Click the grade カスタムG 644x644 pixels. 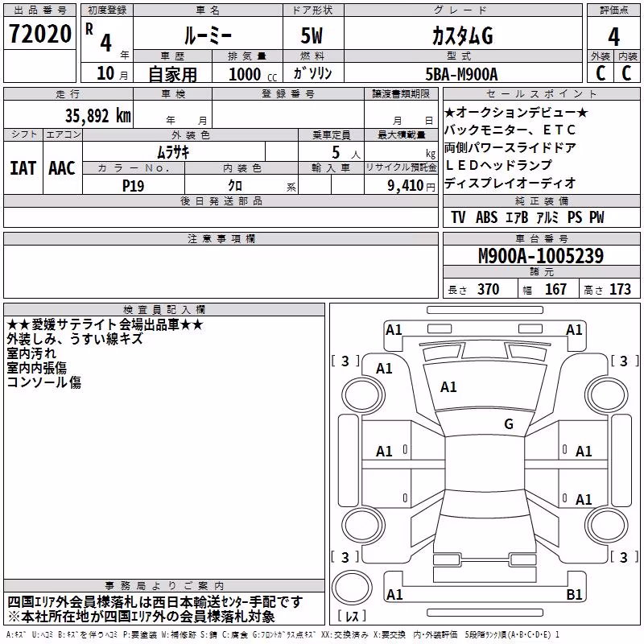pyautogui.click(x=462, y=36)
